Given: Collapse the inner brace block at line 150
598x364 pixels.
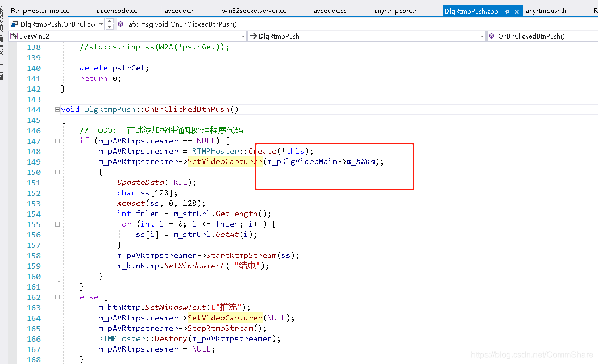Looking at the screenshot, I should (x=57, y=172).
